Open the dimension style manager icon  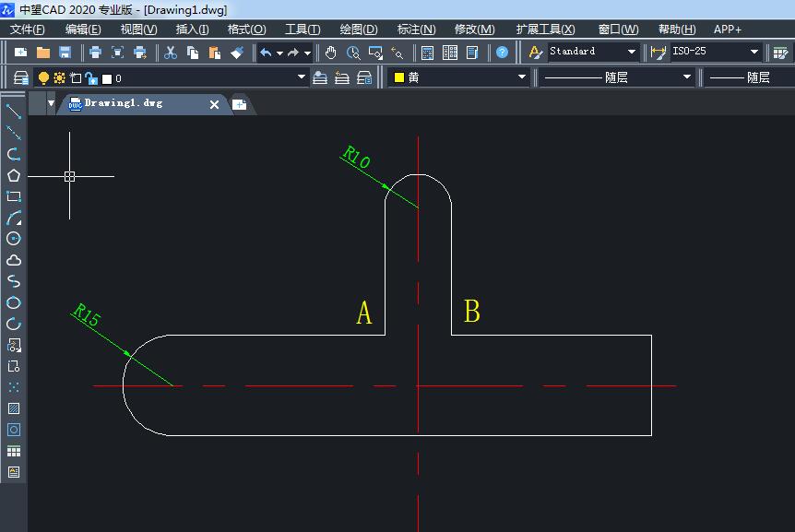659,52
